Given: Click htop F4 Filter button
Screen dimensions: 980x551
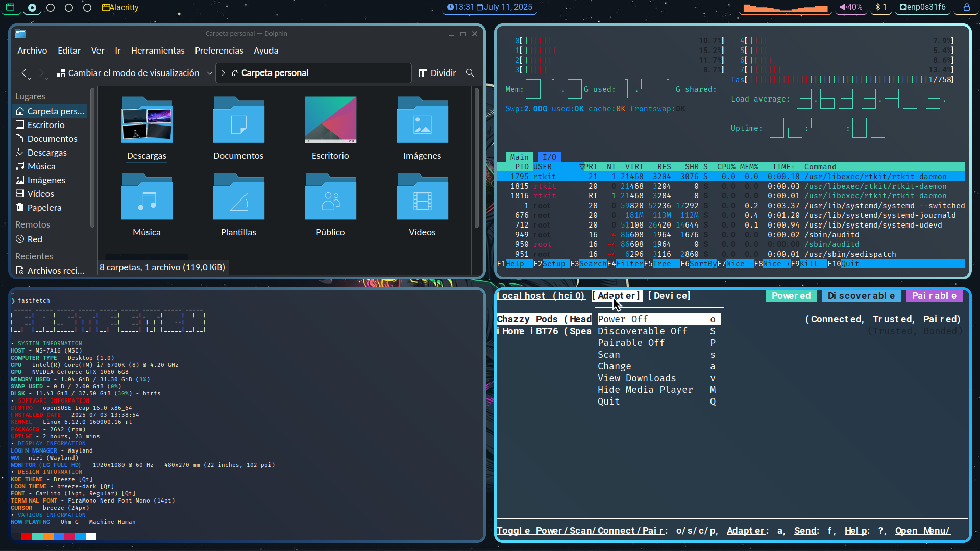Looking at the screenshot, I should point(625,264).
